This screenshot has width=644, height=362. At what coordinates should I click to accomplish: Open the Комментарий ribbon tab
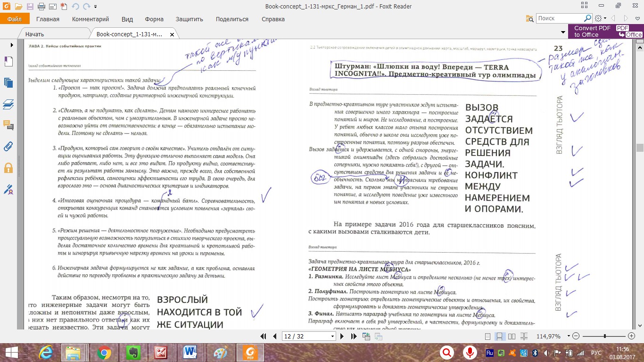[x=91, y=19]
